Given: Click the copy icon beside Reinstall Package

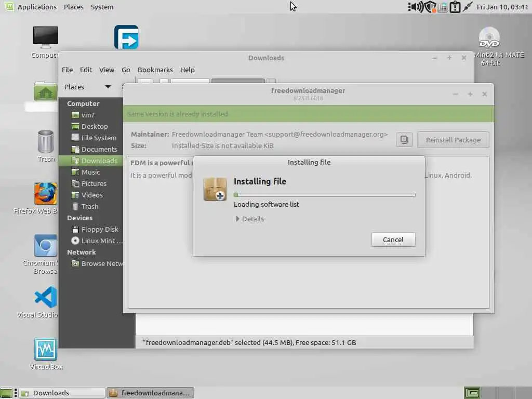Looking at the screenshot, I should coord(404,139).
